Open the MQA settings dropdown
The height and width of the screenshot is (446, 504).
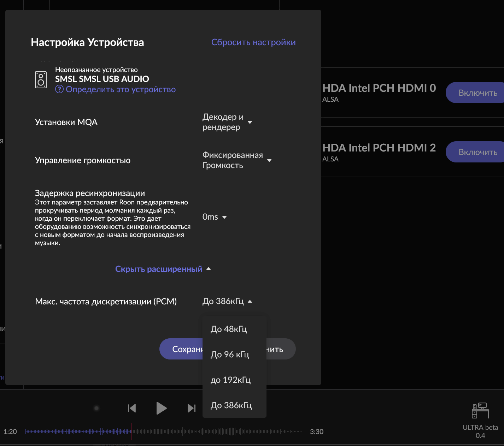point(227,122)
